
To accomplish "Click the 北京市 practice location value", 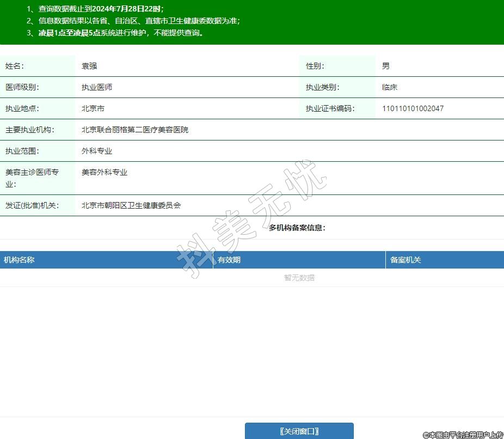I will point(93,108).
